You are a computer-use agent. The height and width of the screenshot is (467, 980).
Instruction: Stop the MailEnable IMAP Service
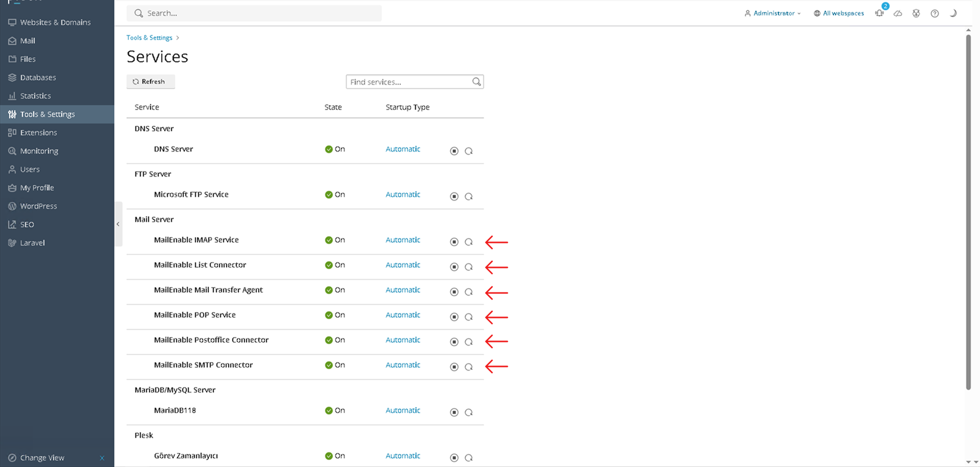pos(454,242)
